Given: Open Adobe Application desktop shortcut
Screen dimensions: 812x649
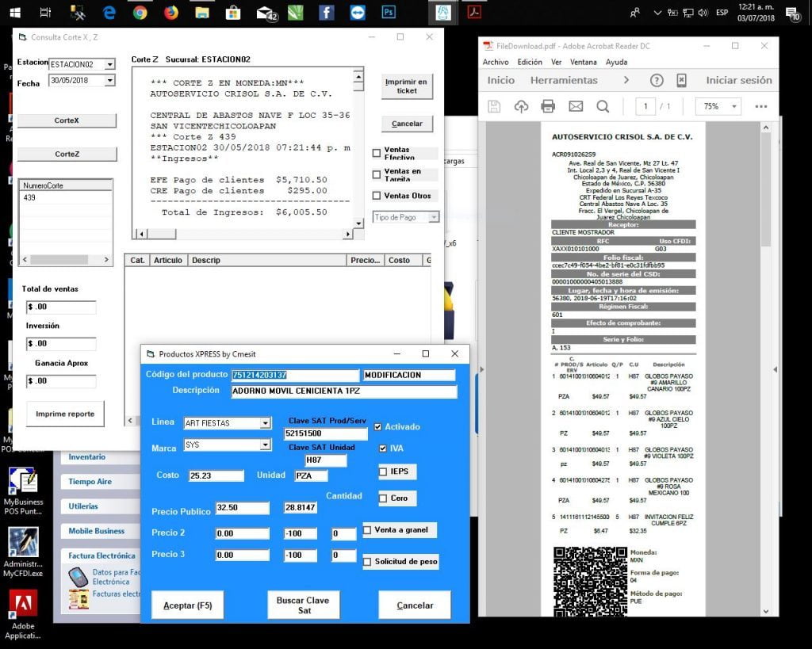Looking at the screenshot, I should pos(23,615).
